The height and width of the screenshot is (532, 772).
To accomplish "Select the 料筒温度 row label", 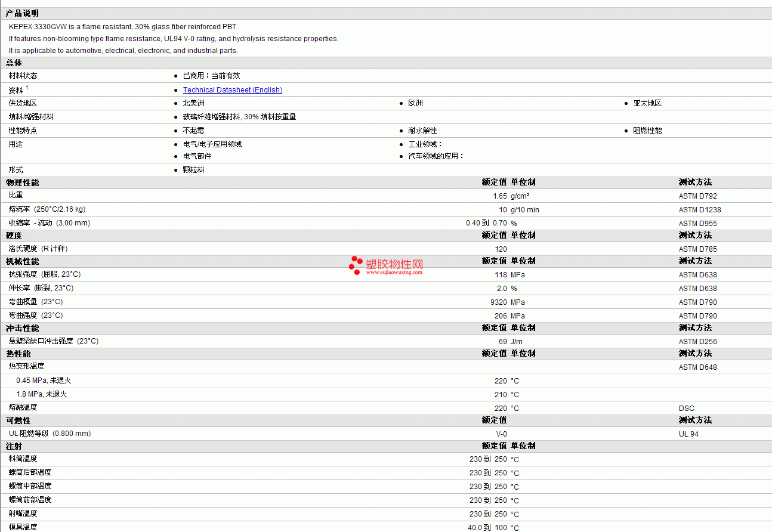I will click(x=23, y=459).
